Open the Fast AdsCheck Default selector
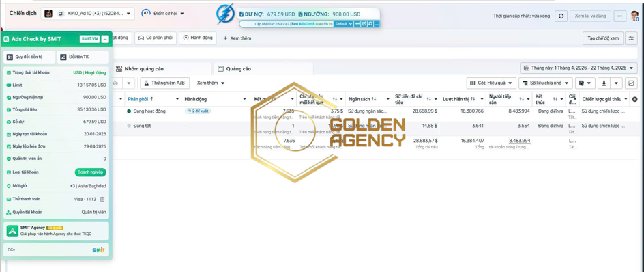 click(343, 24)
